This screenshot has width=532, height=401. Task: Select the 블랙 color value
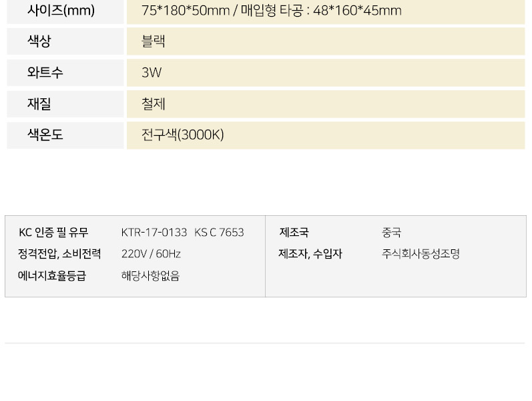pos(154,41)
